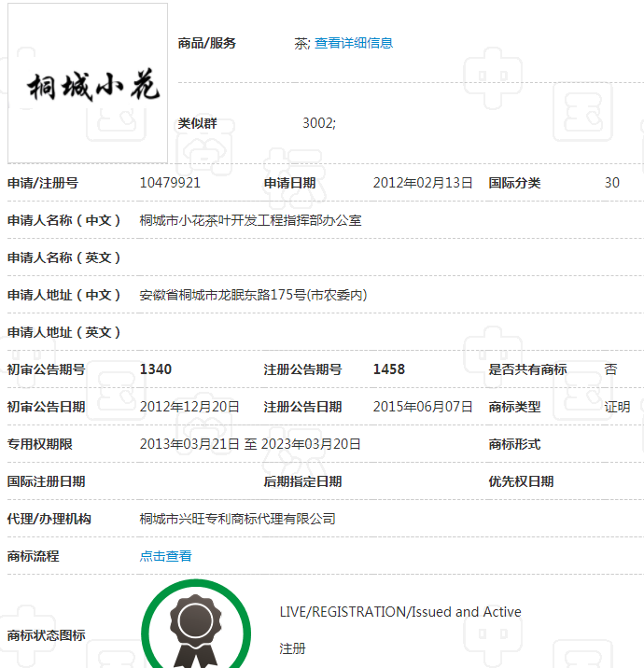Click the 注册公告期号 label

[302, 369]
